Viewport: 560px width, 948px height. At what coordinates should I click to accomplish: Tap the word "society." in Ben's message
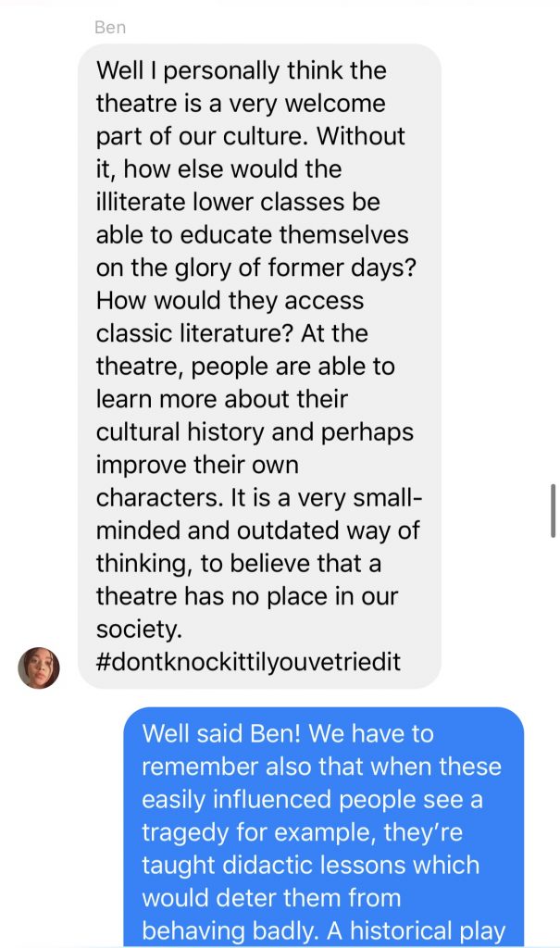(139, 629)
